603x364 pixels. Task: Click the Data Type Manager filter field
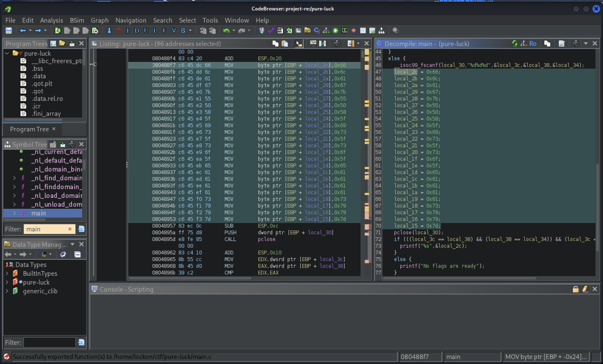point(49,342)
